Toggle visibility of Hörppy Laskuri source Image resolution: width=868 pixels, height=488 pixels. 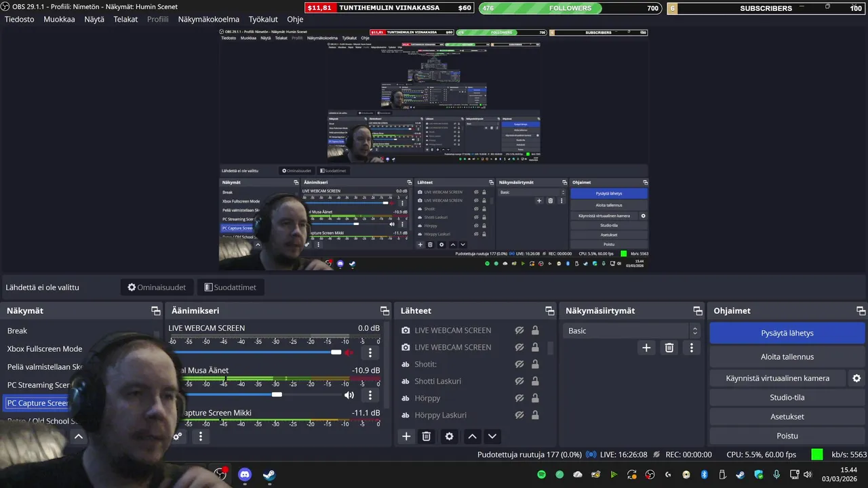click(519, 415)
